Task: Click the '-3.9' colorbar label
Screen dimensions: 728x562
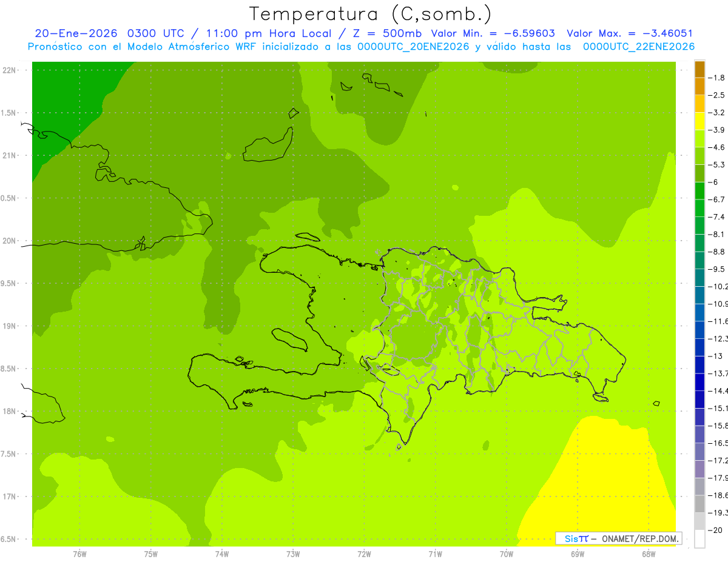Action: 717,130
